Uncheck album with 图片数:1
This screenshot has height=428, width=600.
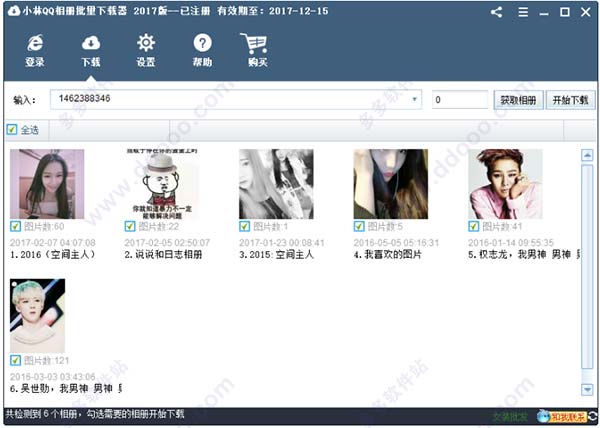244,226
